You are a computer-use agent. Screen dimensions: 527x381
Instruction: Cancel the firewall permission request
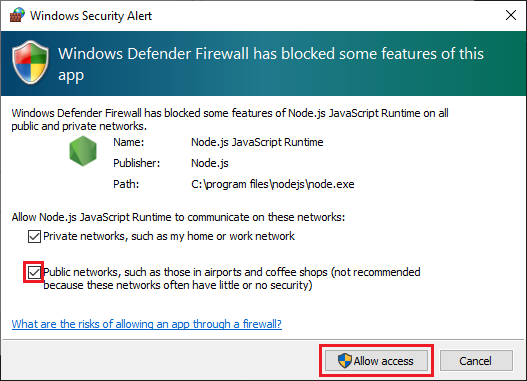pos(476,361)
